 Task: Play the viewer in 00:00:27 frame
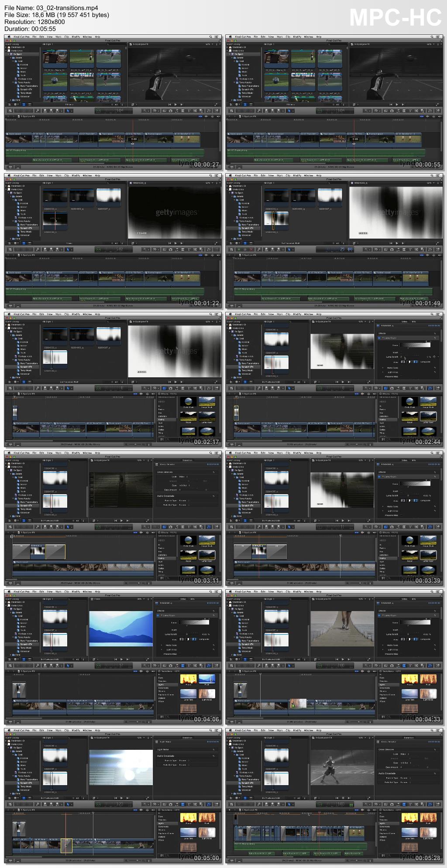[175, 105]
